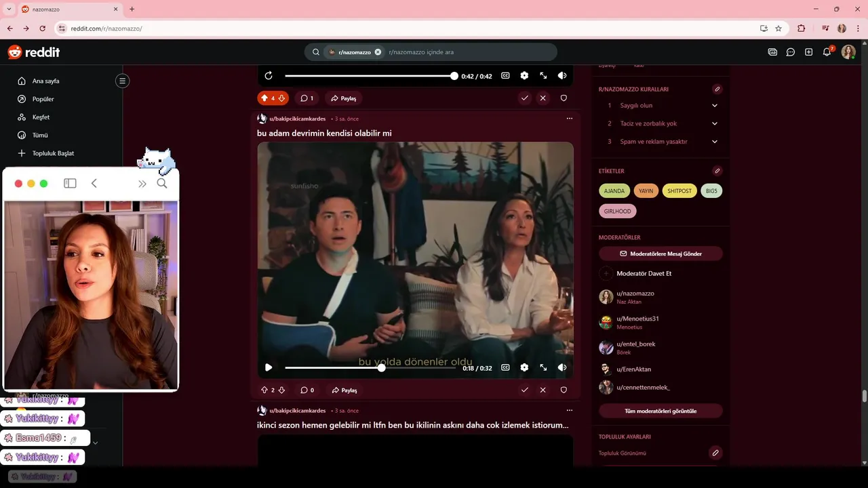This screenshot has height=488, width=868.
Task: Enter fullscreen on the 0:32 video
Action: pyautogui.click(x=543, y=367)
